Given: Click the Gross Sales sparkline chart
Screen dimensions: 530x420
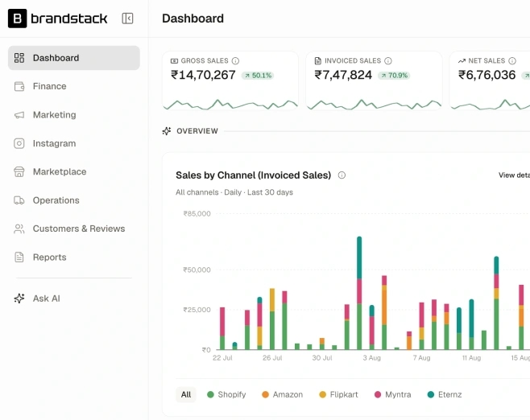Looking at the screenshot, I should pyautogui.click(x=230, y=105).
